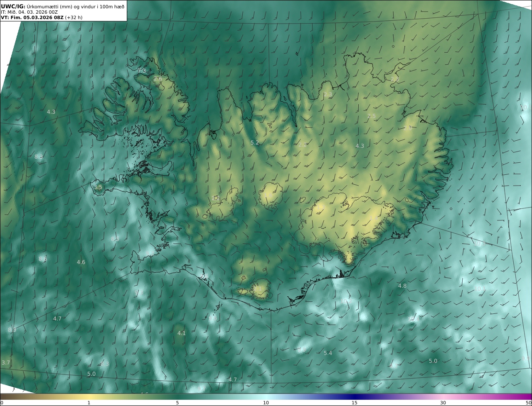Click the "VT: Fim. 05.03.2026 08Z" valid time
This screenshot has height=406, width=532.
(32, 18)
